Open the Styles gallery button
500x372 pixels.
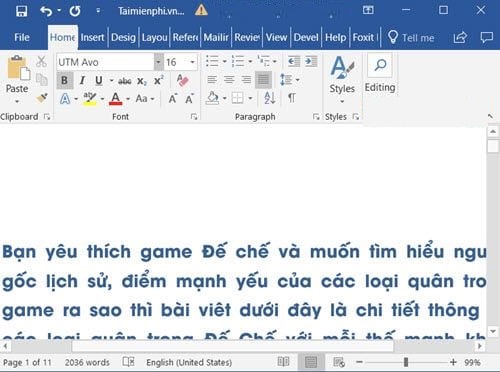click(x=342, y=80)
